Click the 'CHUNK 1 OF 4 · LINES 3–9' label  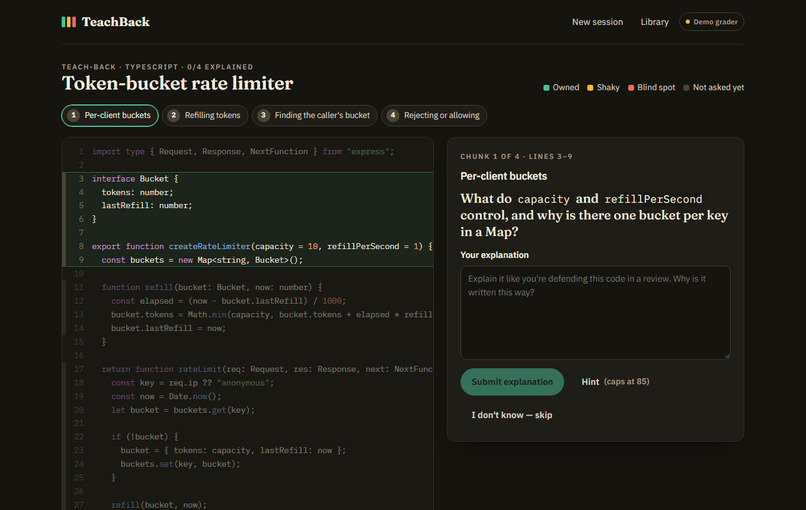click(516, 156)
